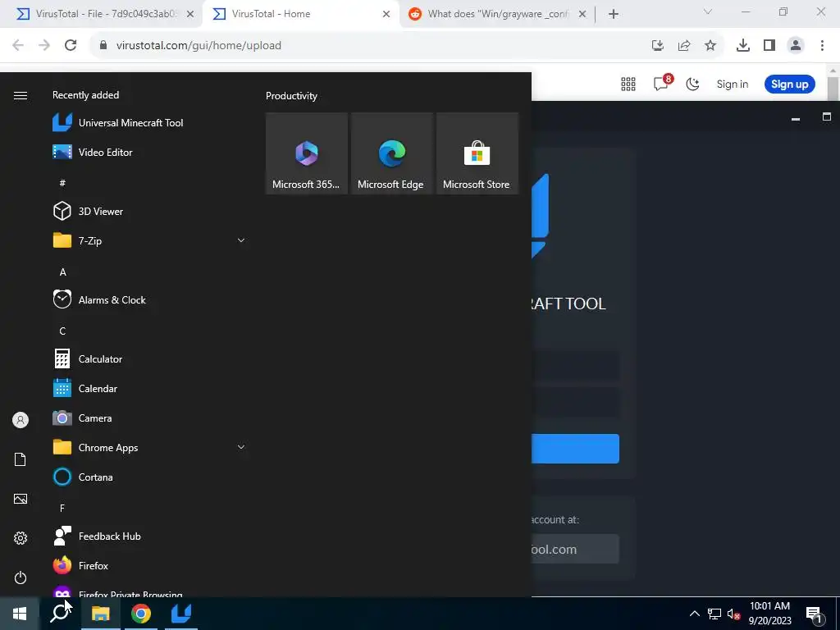
Task: Open Alarms & Clock app
Action: tap(99, 300)
